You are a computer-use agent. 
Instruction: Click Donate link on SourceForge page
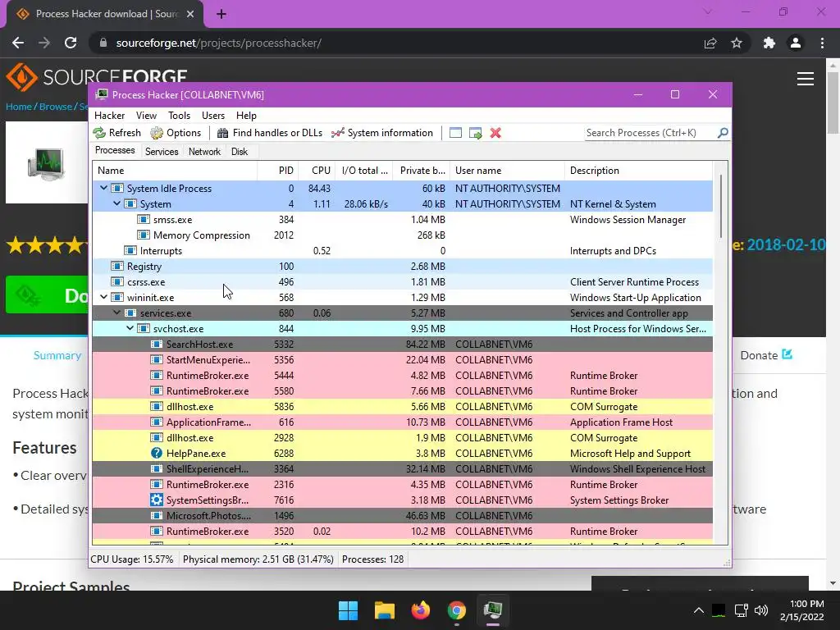pos(766,355)
